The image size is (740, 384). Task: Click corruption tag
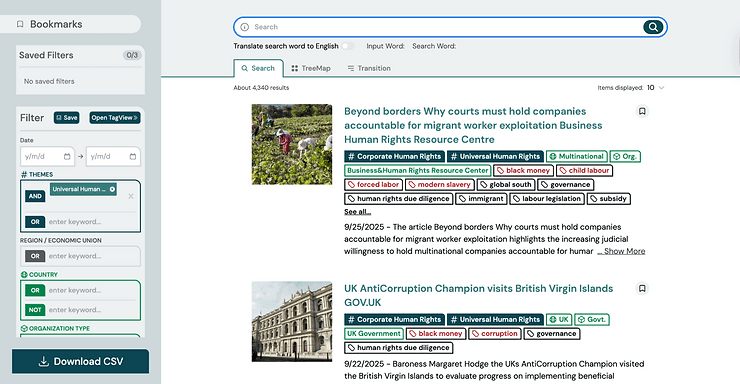point(495,334)
